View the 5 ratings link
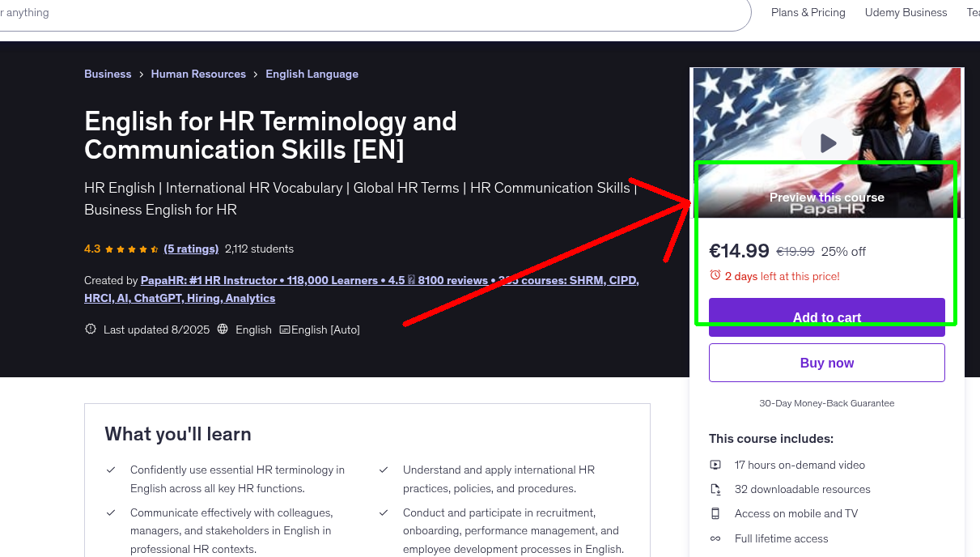Screen dimensions: 980x557 click(191, 249)
